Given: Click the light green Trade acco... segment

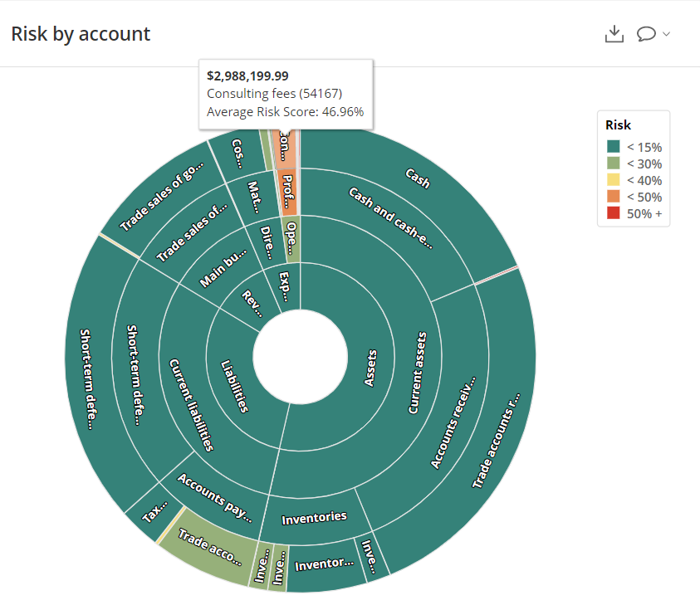Looking at the screenshot, I should click(208, 549).
